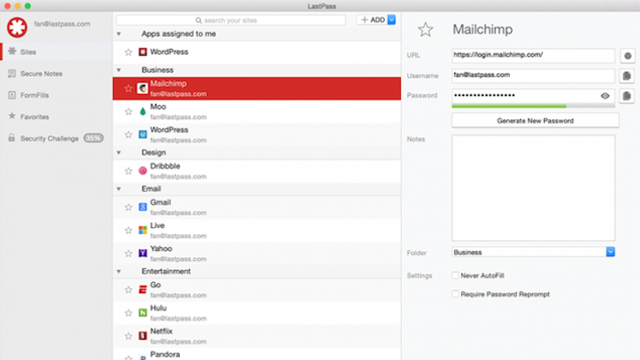Star the Netflix entry
640x360 pixels.
tap(129, 336)
